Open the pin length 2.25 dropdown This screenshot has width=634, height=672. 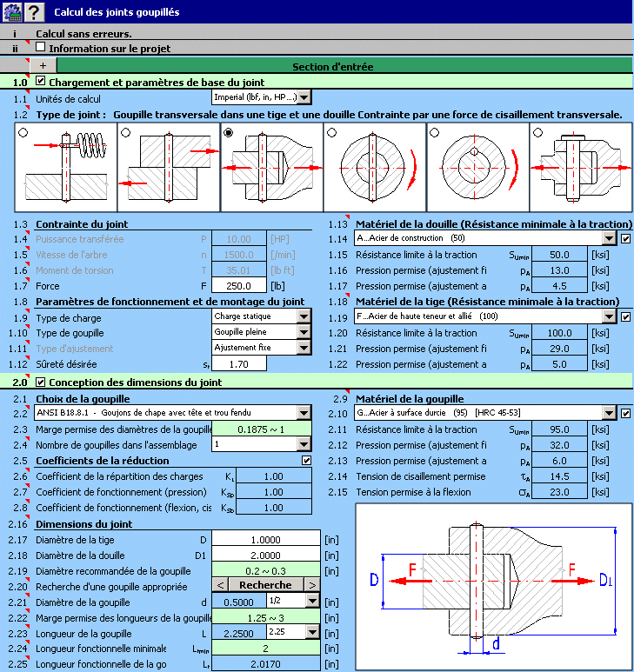pos(313,632)
